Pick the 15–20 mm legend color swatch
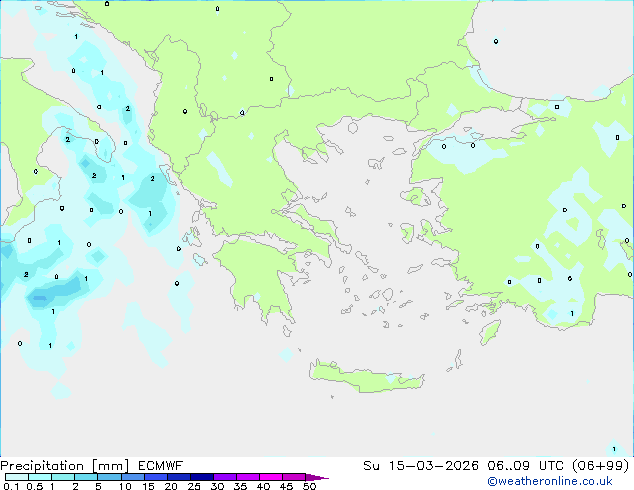 pyautogui.click(x=156, y=477)
